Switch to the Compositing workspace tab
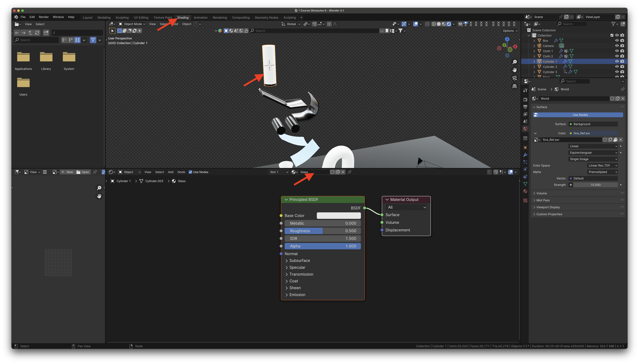Screen dimensions: 639x364 coord(241,17)
